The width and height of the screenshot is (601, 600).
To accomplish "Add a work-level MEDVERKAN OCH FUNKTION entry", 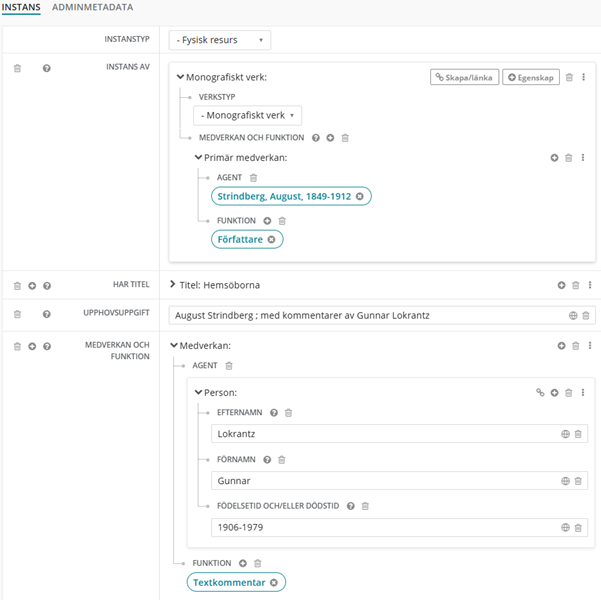I will [330, 138].
